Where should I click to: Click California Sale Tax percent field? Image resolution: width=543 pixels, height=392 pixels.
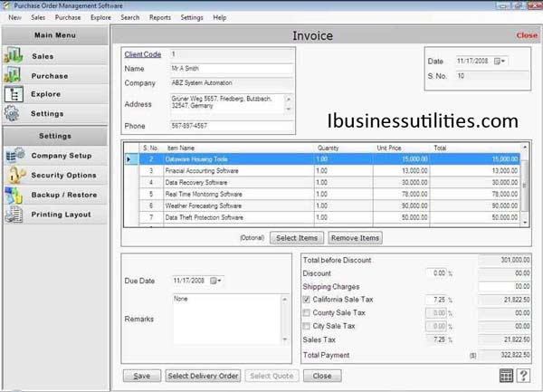tap(436, 300)
